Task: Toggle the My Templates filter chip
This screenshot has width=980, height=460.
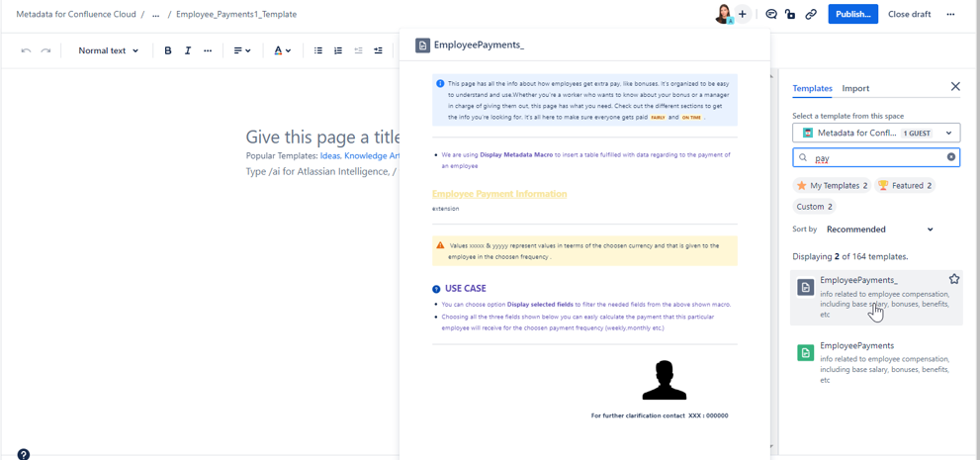Action: click(832, 186)
